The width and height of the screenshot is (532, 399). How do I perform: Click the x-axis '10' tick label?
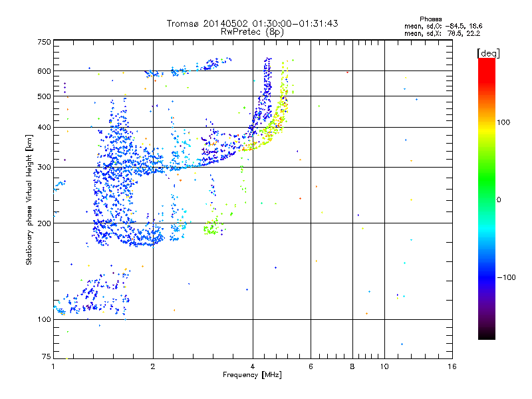[x=384, y=366]
